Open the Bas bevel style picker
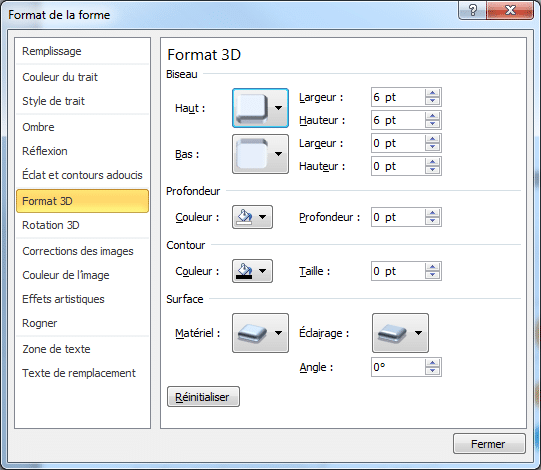Screen dimensions: 541x470 tap(260, 154)
